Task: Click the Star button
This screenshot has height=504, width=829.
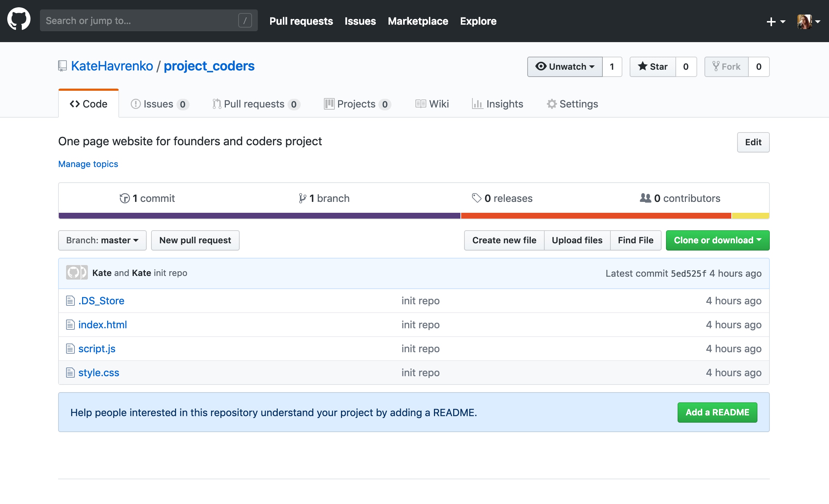Action: [x=653, y=67]
